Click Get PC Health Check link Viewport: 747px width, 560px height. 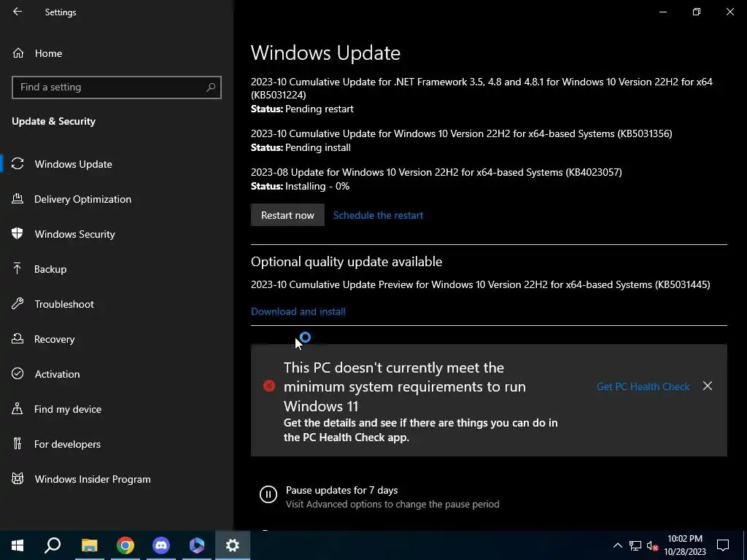point(643,386)
